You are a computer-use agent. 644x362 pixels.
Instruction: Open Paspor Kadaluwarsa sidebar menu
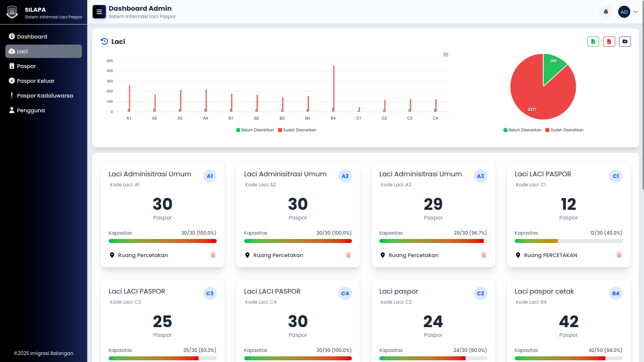pos(44,96)
